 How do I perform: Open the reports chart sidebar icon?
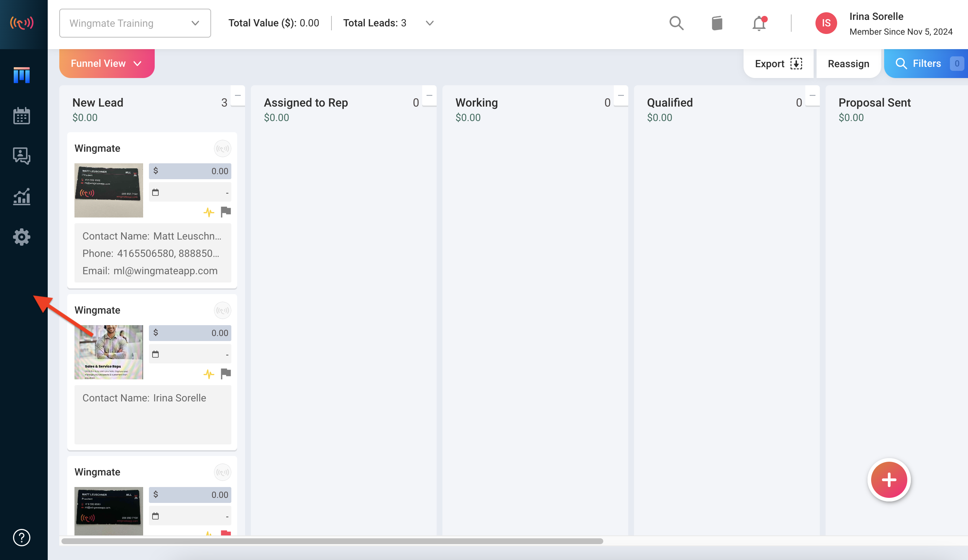(22, 197)
